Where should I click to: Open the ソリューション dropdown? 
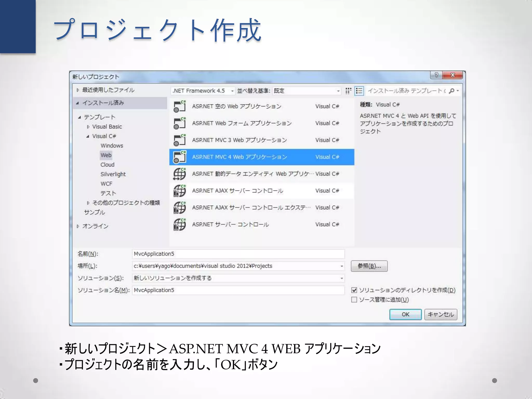238,278
